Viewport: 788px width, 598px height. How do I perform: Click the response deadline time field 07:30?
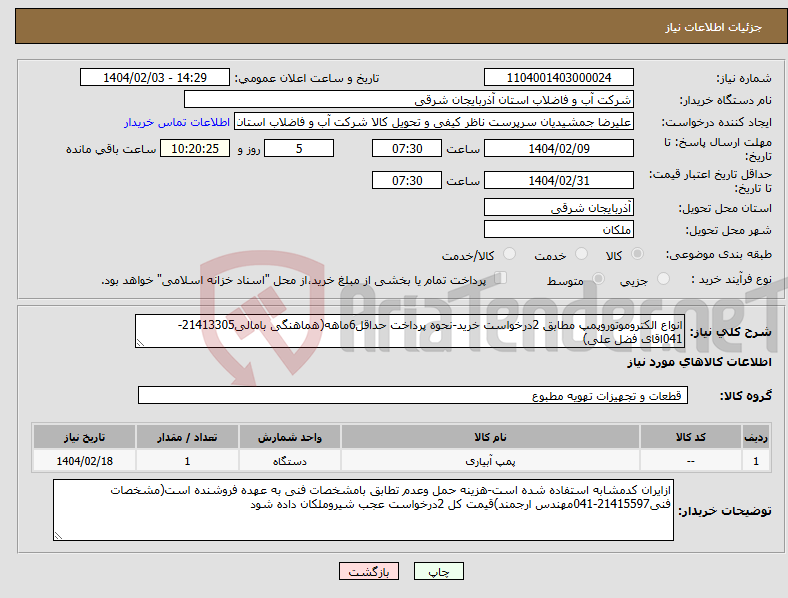click(407, 149)
